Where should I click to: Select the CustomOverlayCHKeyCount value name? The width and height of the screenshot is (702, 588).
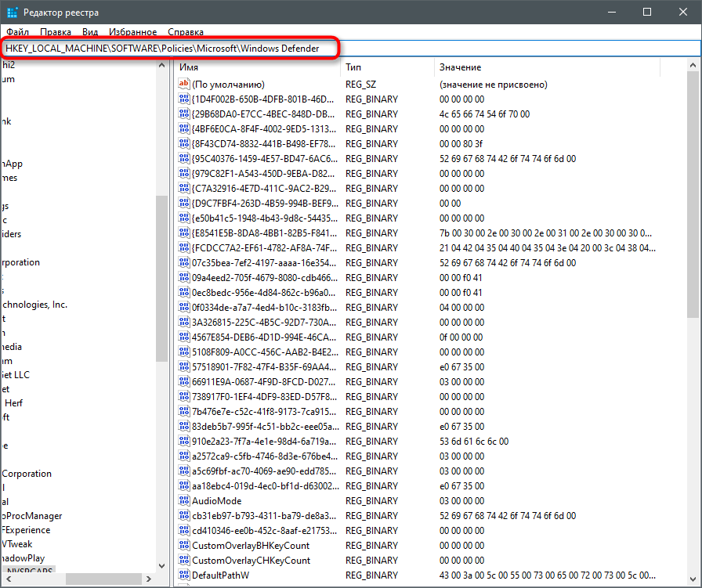tap(251, 561)
